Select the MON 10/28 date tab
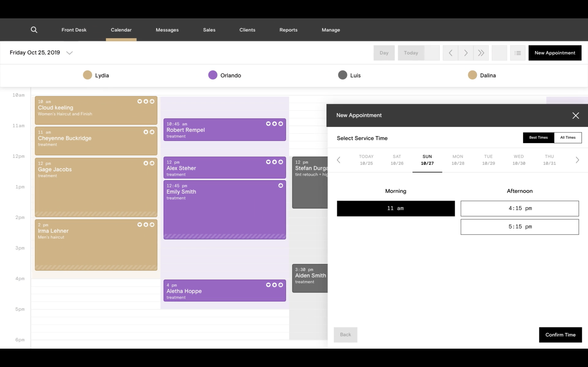 click(x=458, y=160)
